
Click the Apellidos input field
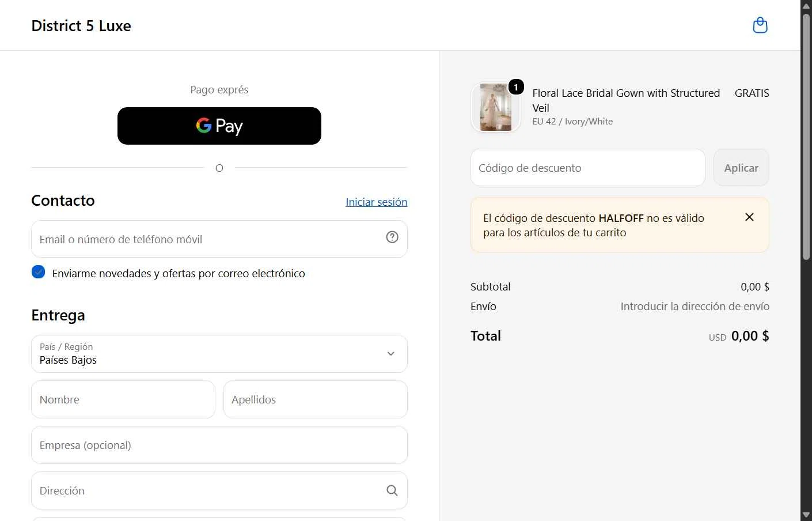316,399
